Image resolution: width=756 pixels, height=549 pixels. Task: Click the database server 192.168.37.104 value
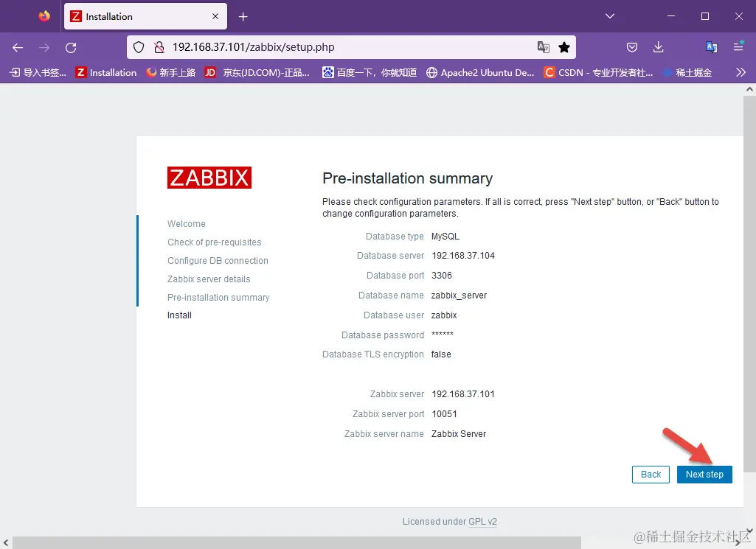click(463, 256)
